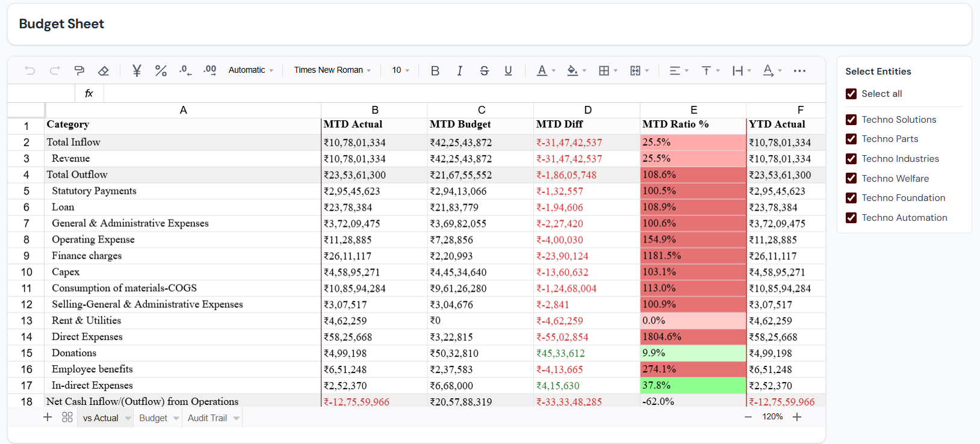Screen dimensions: 980x444
Task: Toggle Techno Parts entity checkbox
Action: 851,139
